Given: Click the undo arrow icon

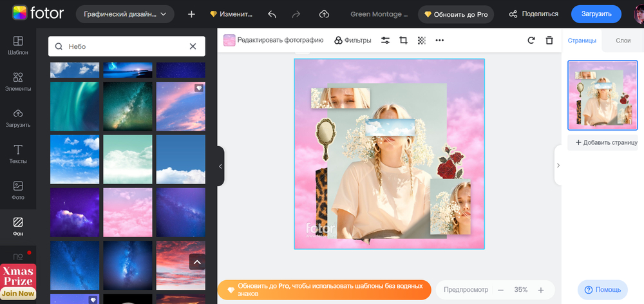Looking at the screenshot, I should pyautogui.click(x=272, y=14).
